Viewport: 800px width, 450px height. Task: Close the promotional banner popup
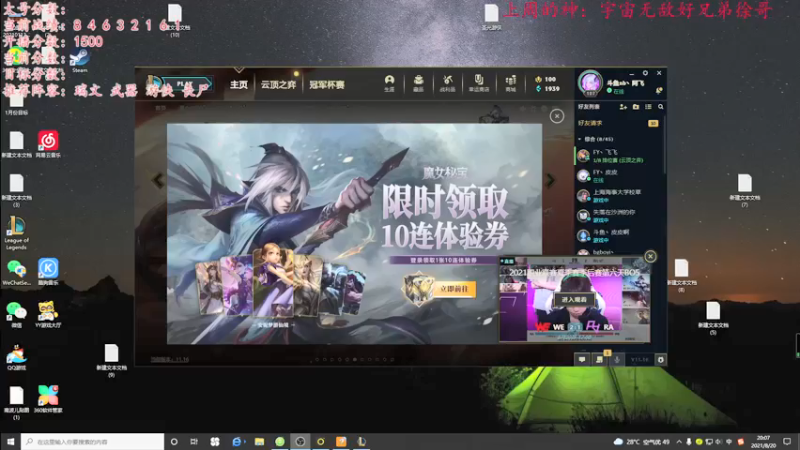click(557, 116)
